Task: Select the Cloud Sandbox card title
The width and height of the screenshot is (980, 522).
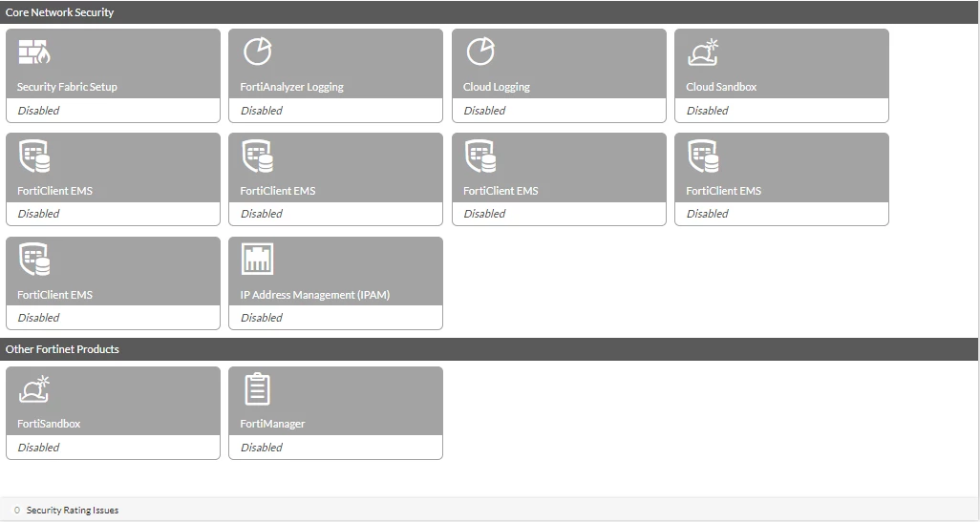Action: 721,87
